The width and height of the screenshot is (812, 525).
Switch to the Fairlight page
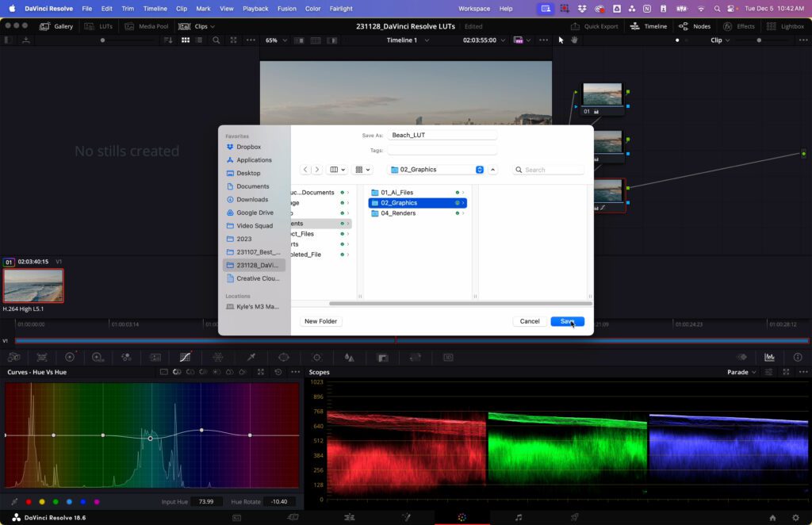click(519, 517)
